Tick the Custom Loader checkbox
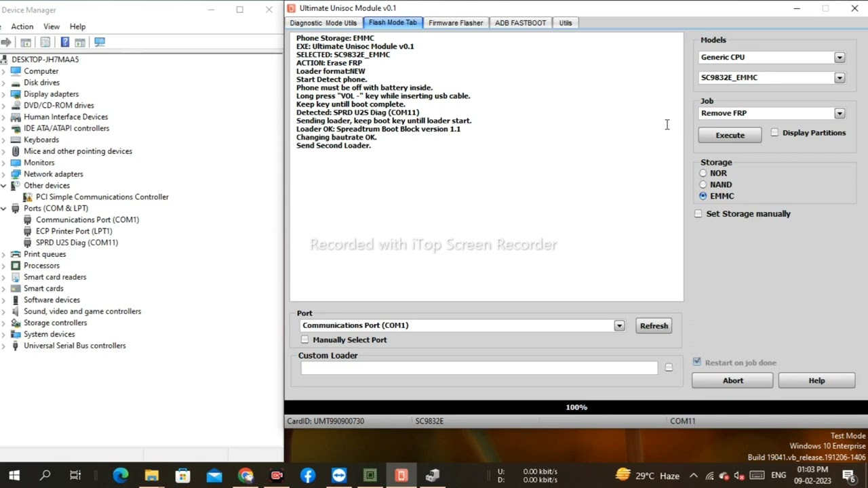The image size is (868, 488). click(669, 367)
